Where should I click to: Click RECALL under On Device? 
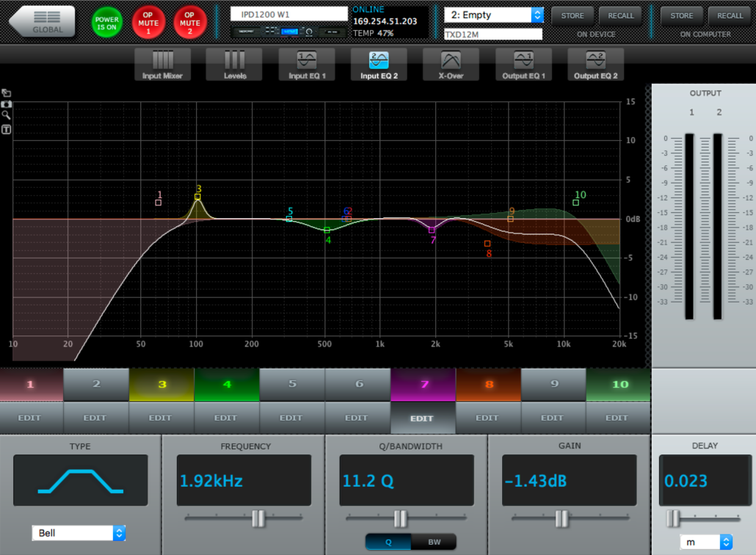click(620, 16)
